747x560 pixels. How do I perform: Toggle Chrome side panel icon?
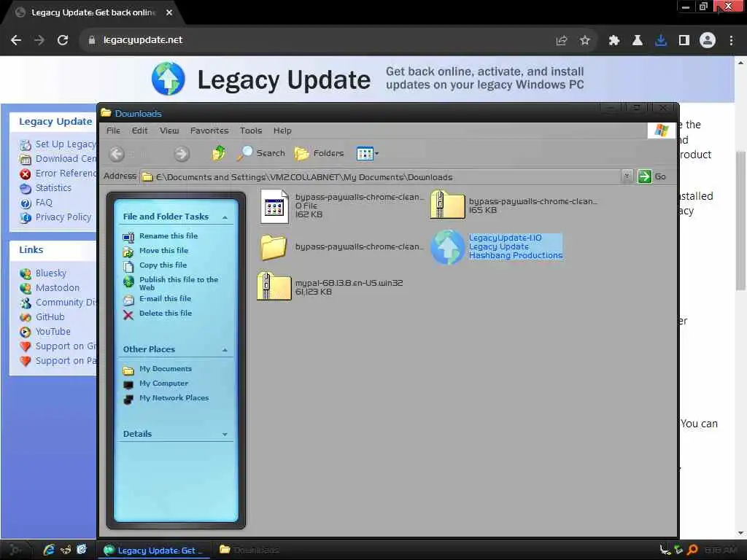pyautogui.click(x=684, y=41)
